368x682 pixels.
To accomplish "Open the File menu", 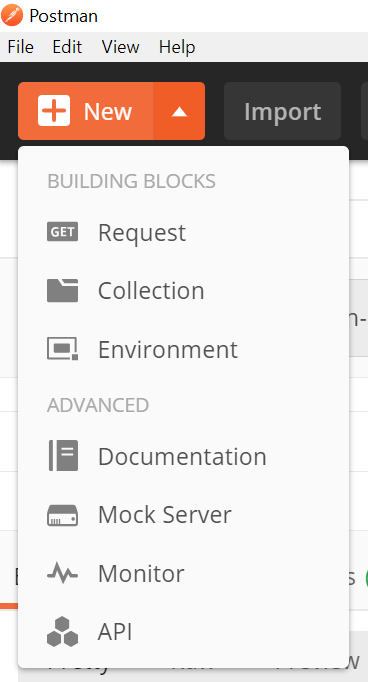I will pyautogui.click(x=20, y=47).
